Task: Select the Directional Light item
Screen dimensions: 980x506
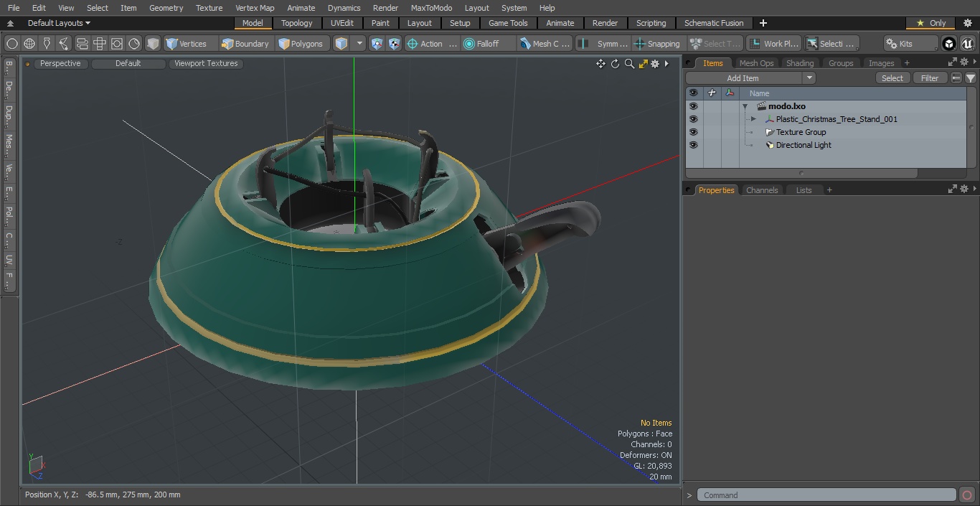Action: tap(804, 145)
